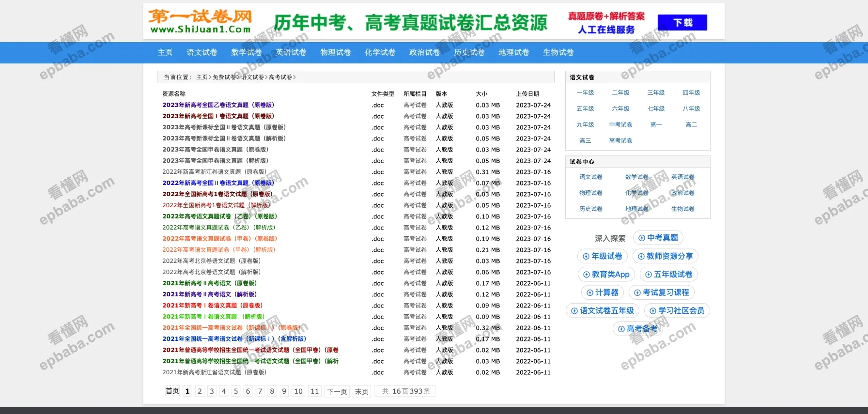Click 下一页 to go to next page
The width and height of the screenshot is (868, 414).
click(x=337, y=391)
